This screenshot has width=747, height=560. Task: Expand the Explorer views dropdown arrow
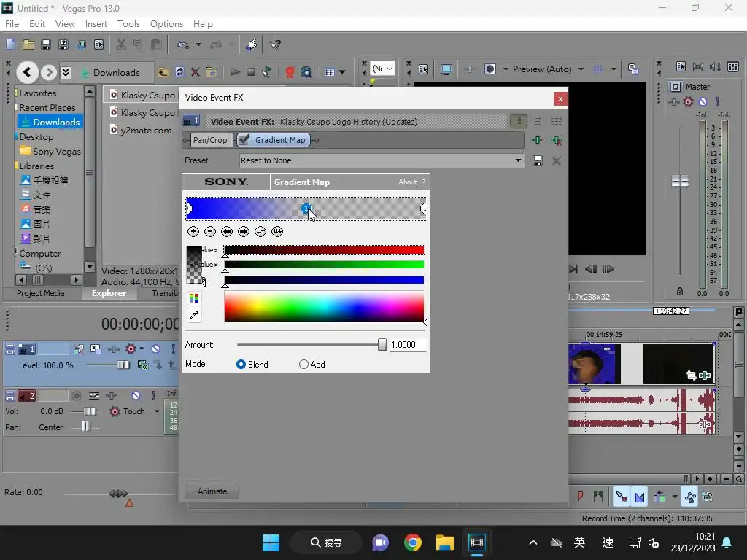(342, 72)
